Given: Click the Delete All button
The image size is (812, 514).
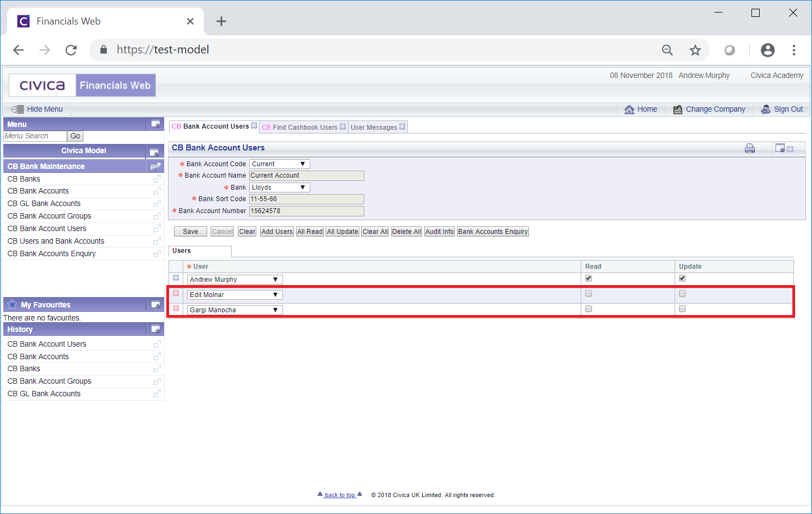Looking at the screenshot, I should 406,232.
